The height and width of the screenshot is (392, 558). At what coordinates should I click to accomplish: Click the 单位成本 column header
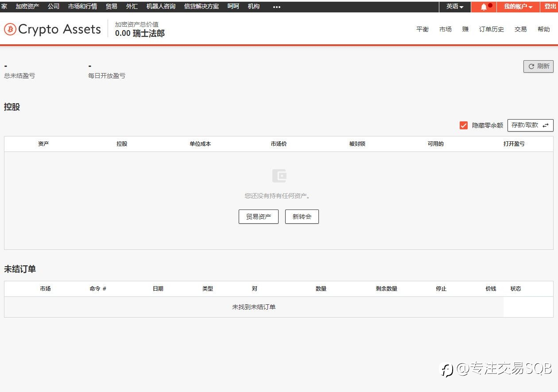(200, 144)
